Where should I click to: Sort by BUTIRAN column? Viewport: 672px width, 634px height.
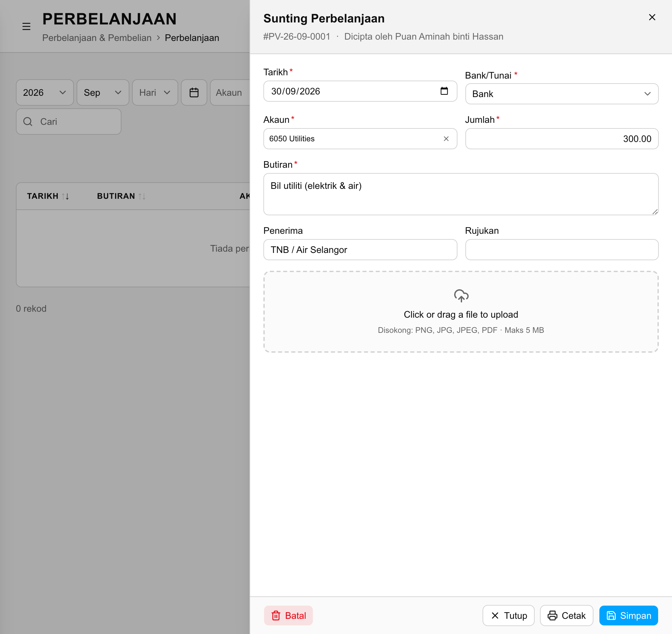(x=121, y=196)
